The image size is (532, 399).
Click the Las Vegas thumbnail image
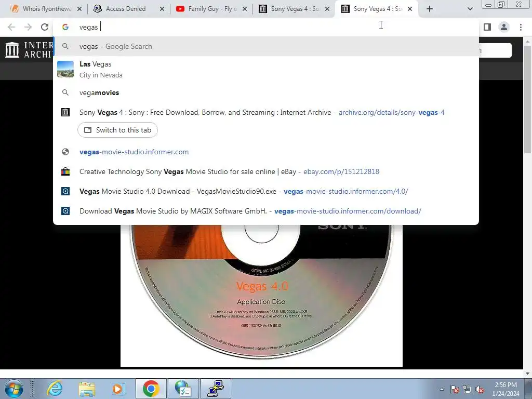pyautogui.click(x=65, y=69)
